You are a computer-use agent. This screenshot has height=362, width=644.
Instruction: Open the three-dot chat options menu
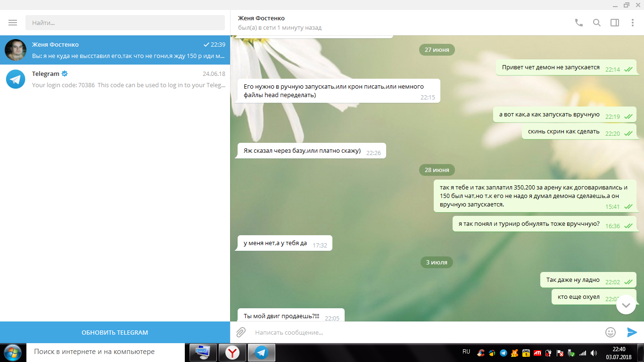point(633,23)
